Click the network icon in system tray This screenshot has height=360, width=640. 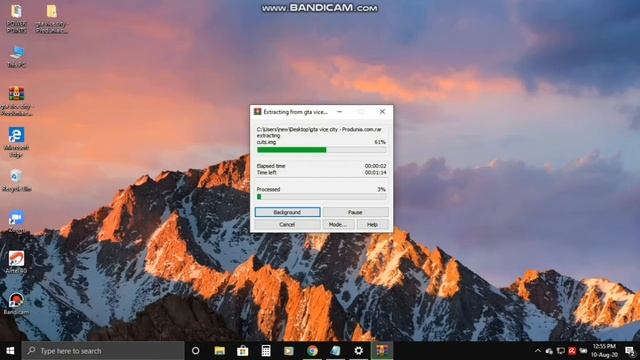click(x=561, y=351)
